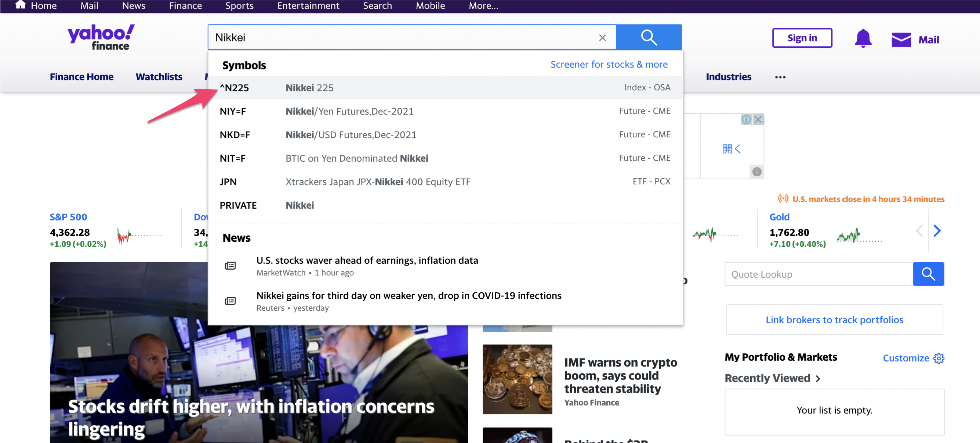The image size is (980, 443).
Task: Click the gray info icon below ad
Action: 756,172
